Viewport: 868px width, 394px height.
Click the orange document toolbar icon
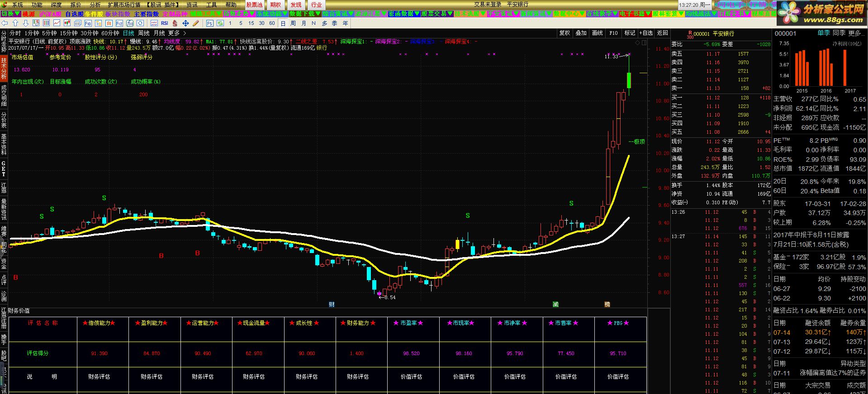(109, 23)
